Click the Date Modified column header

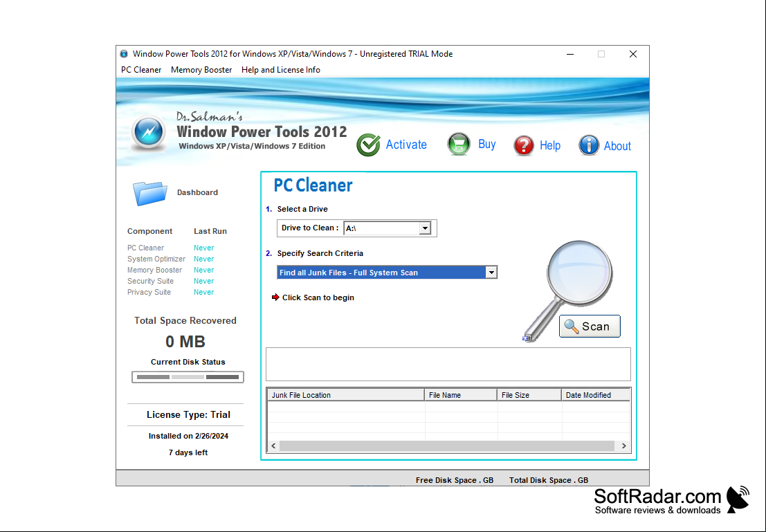point(596,395)
